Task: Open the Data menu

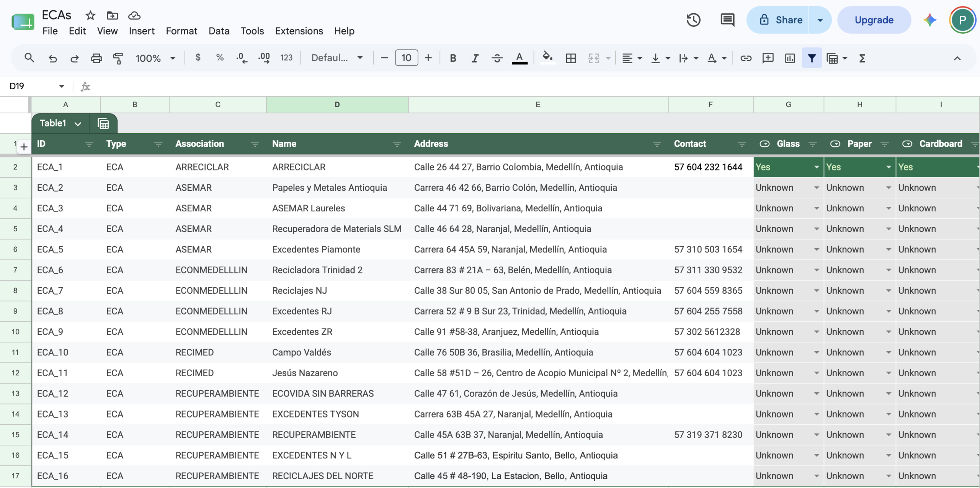Action: point(219,31)
